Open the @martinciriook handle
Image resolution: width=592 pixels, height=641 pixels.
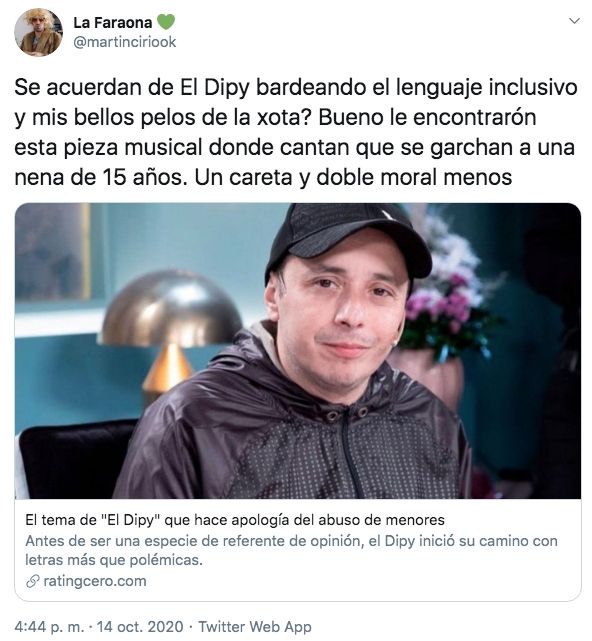click(x=124, y=42)
